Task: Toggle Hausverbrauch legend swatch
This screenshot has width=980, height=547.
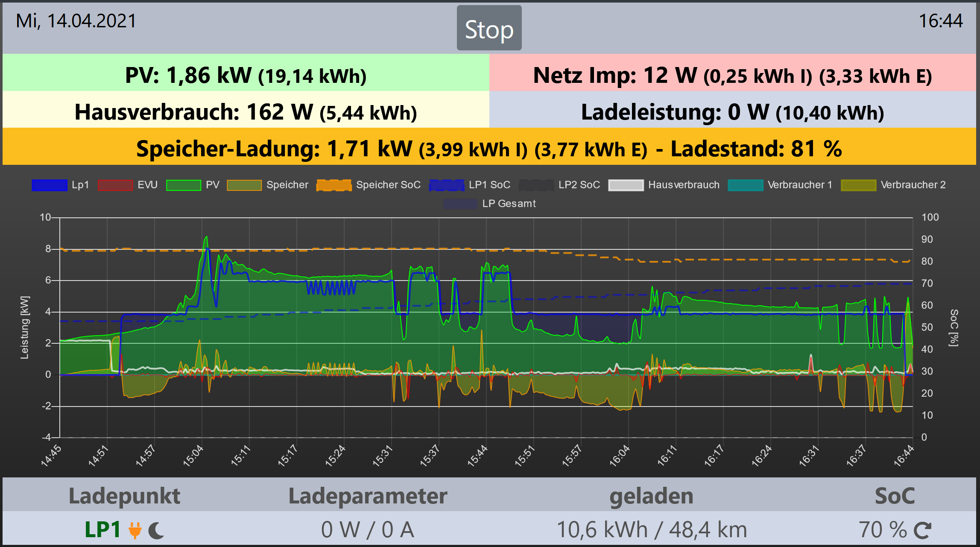Action: tap(626, 185)
